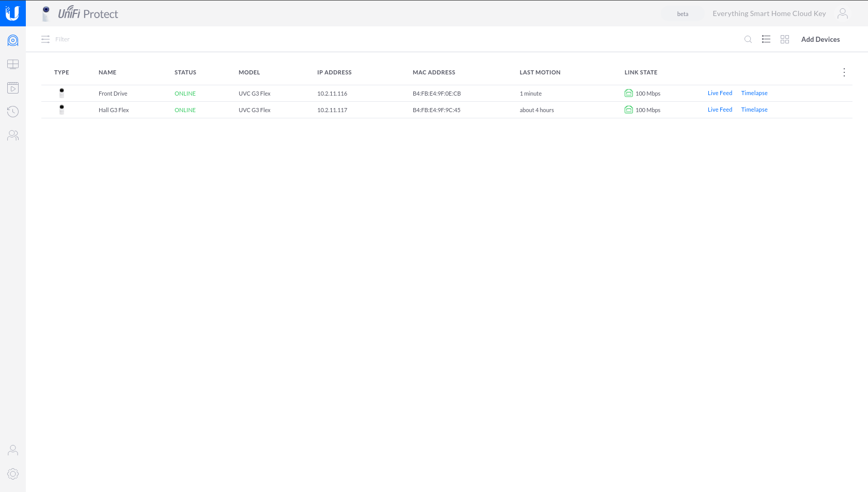The image size is (868, 492).
Task: Click UVC G3 Flex model in Hall row
Action: pos(255,110)
